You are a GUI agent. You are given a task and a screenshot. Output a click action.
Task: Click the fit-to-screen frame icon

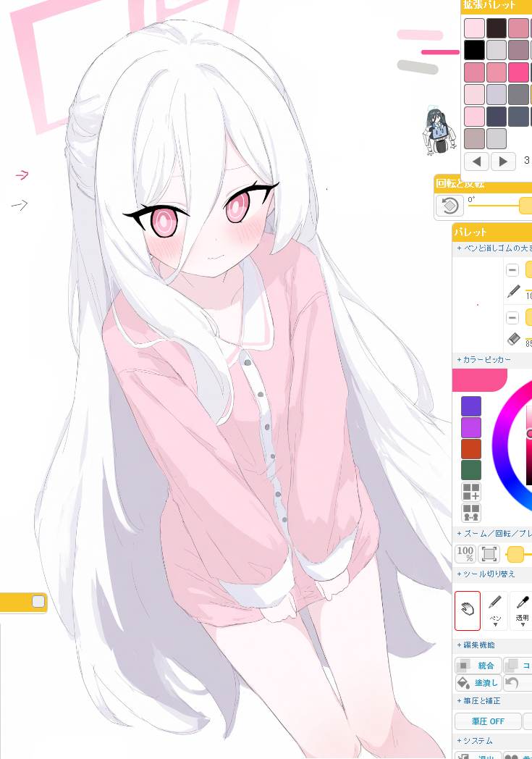pos(489,554)
